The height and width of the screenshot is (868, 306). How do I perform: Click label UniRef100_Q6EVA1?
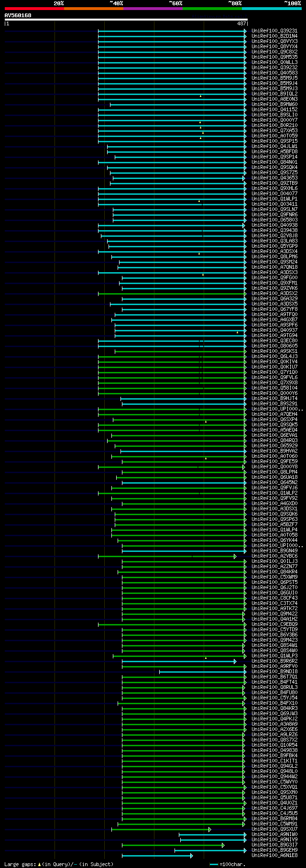[274, 435]
